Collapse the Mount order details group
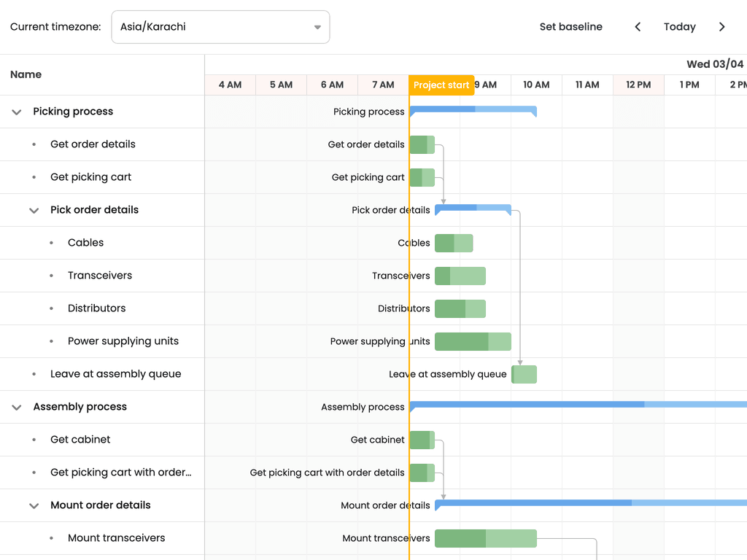747x560 pixels. (34, 506)
